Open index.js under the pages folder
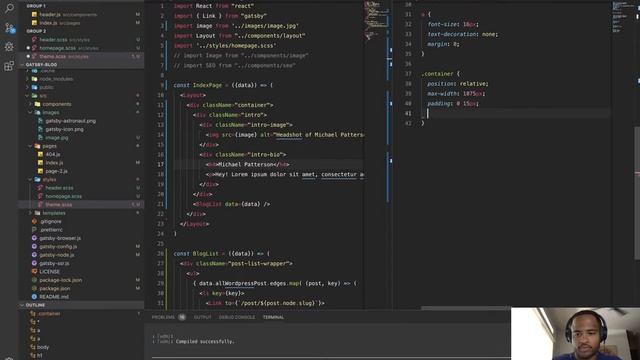 point(54,163)
